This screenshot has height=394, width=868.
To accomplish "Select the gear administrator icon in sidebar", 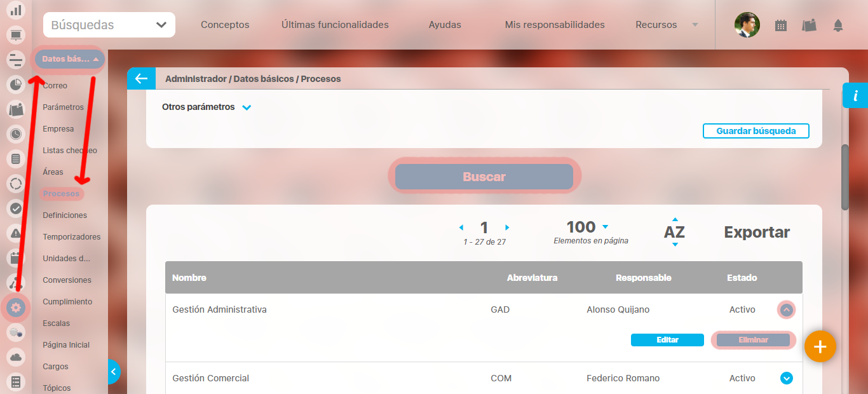I will tap(16, 308).
